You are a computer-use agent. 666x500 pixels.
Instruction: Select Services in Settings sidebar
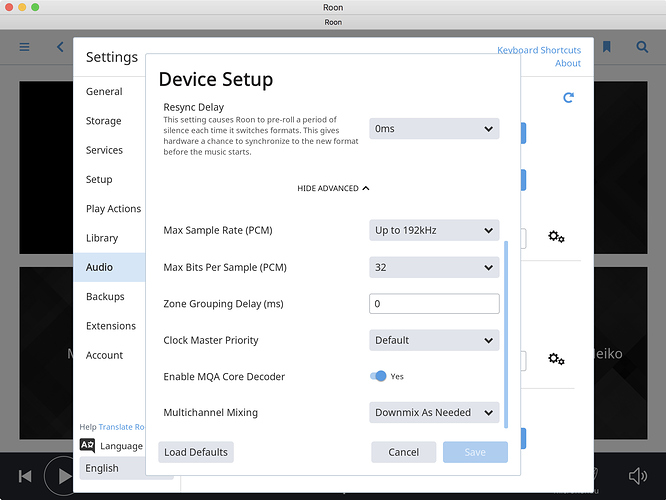[x=104, y=150]
